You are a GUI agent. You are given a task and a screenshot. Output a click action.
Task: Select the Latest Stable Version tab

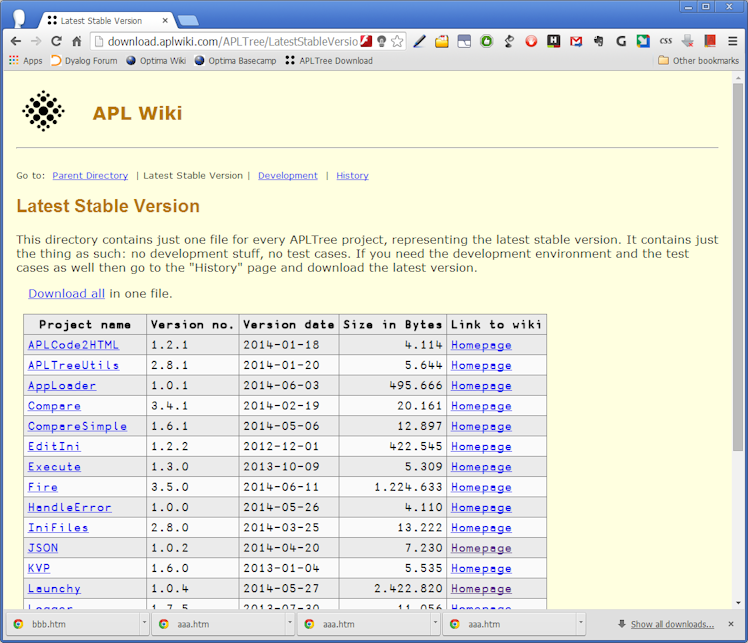click(x=101, y=21)
